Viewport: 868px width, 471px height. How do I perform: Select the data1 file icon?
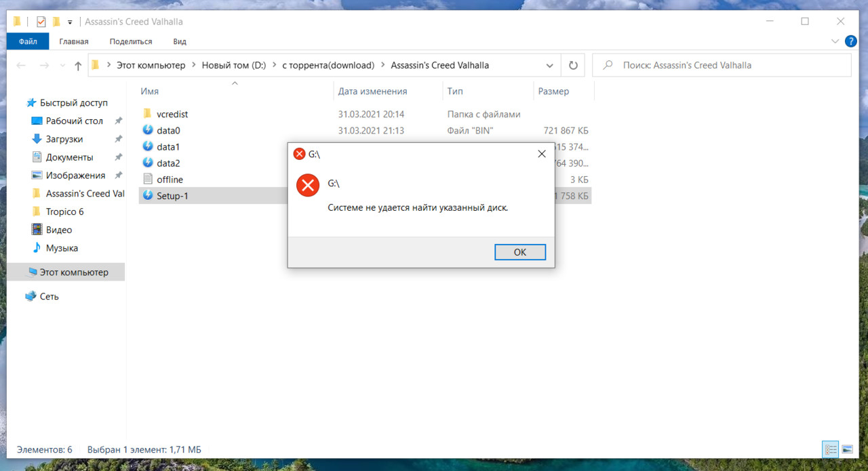click(x=148, y=146)
